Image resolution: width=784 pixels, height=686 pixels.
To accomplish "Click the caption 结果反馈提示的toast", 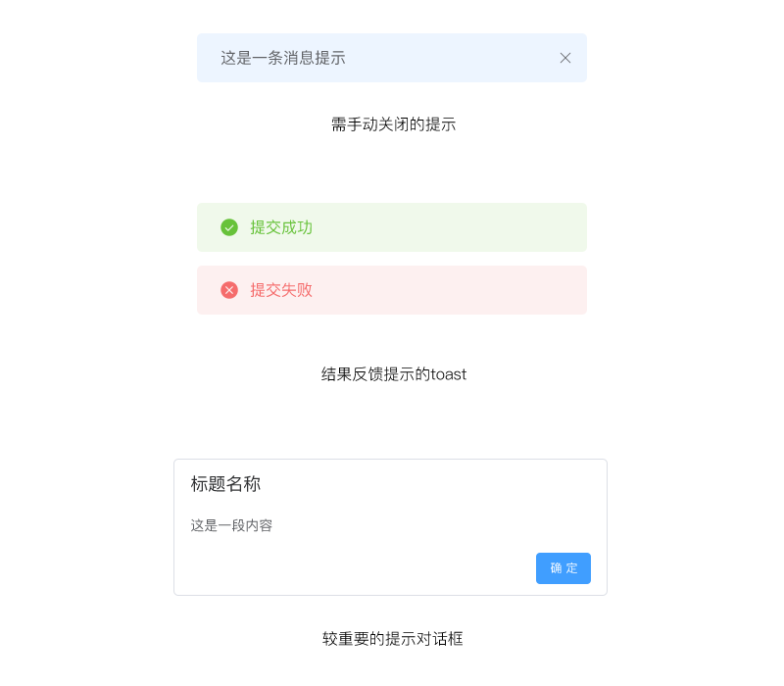I will pyautogui.click(x=393, y=374).
